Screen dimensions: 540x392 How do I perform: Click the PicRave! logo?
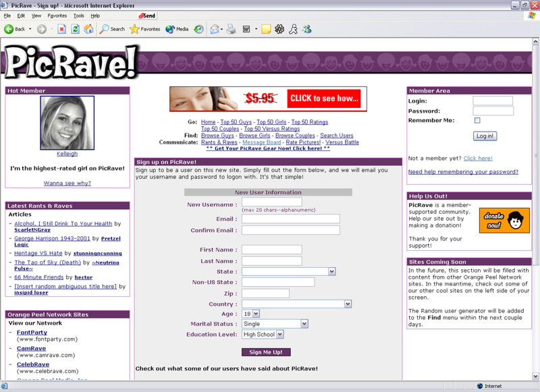[x=72, y=62]
